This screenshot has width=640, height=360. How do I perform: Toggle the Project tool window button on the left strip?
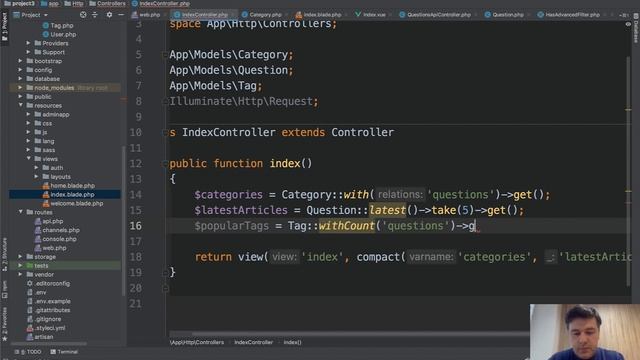tap(4, 27)
